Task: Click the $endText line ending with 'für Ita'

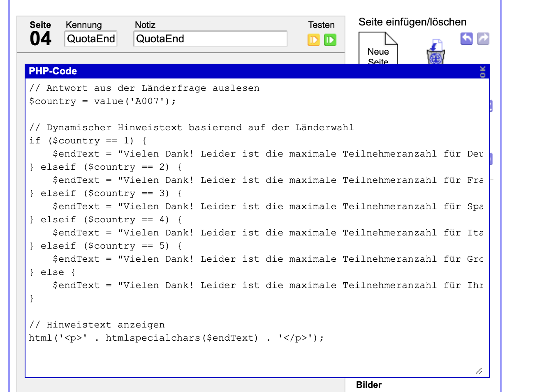Action: (268, 233)
